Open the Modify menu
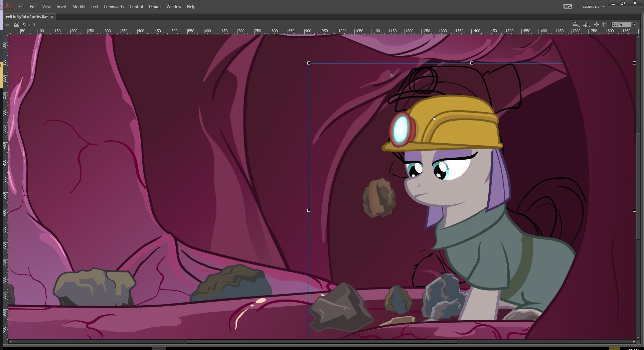 [x=79, y=7]
